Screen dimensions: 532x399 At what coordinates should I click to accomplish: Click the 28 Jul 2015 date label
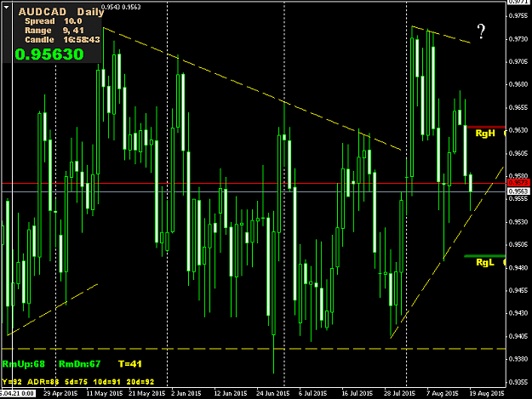tap(399, 394)
